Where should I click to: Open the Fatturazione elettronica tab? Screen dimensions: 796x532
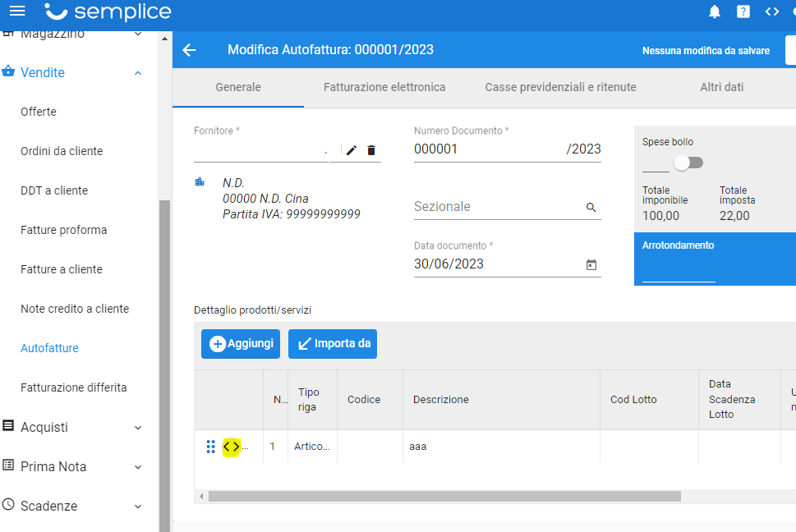coord(384,87)
